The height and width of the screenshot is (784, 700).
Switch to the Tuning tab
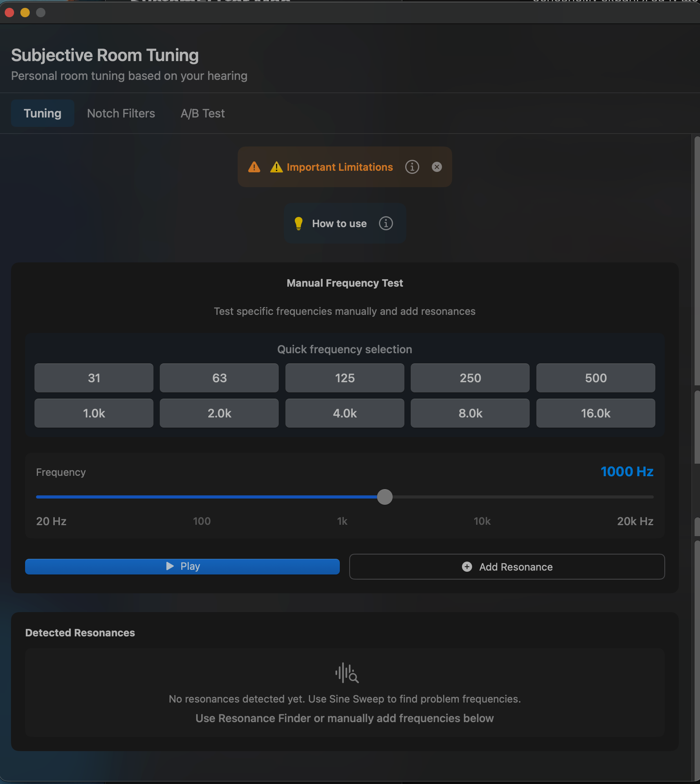(x=43, y=113)
